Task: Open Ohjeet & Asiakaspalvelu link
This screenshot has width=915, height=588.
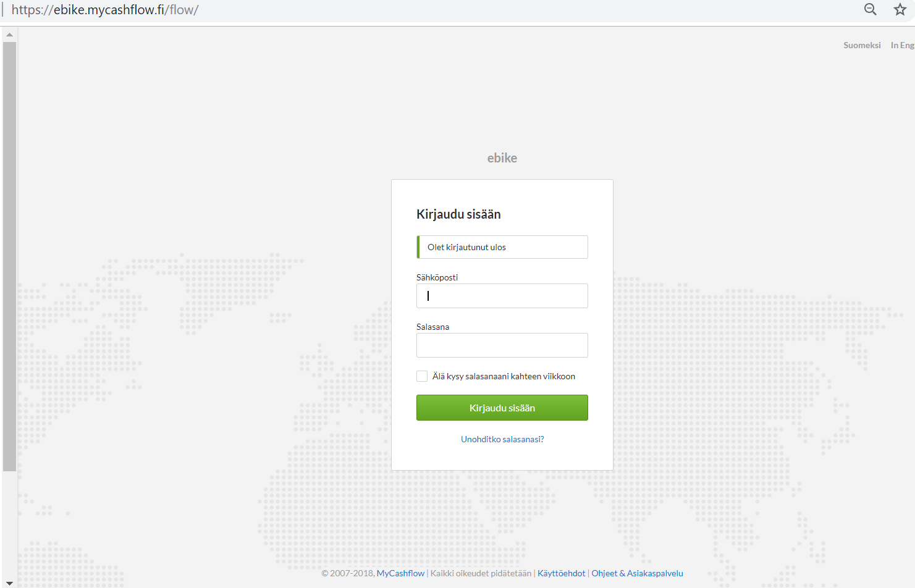Action: point(637,573)
